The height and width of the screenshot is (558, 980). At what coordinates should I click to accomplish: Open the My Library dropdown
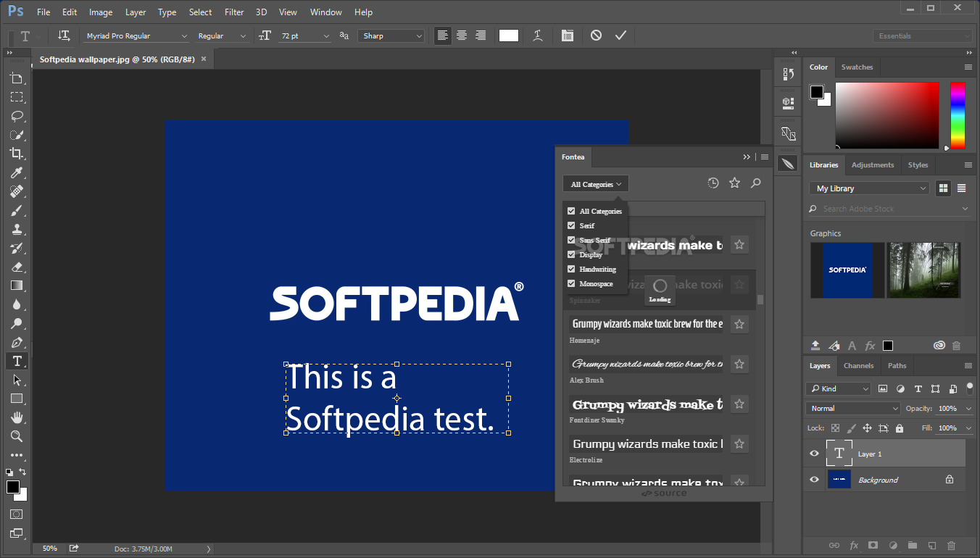869,188
